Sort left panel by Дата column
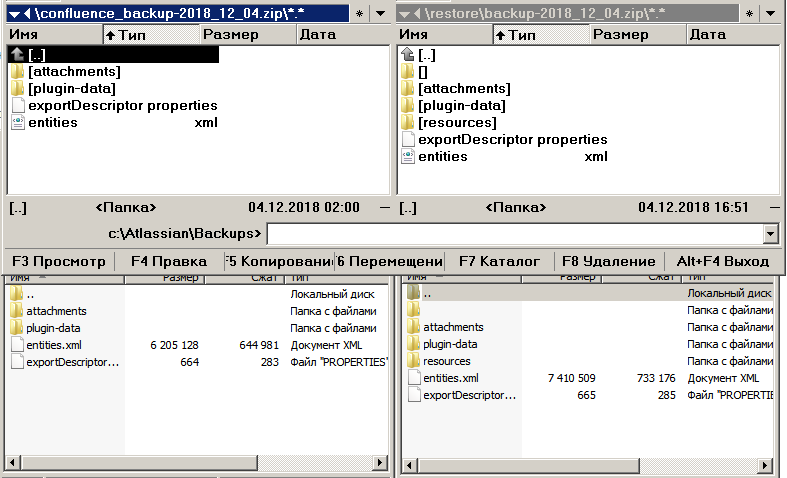The width and height of the screenshot is (787, 478). [x=343, y=34]
